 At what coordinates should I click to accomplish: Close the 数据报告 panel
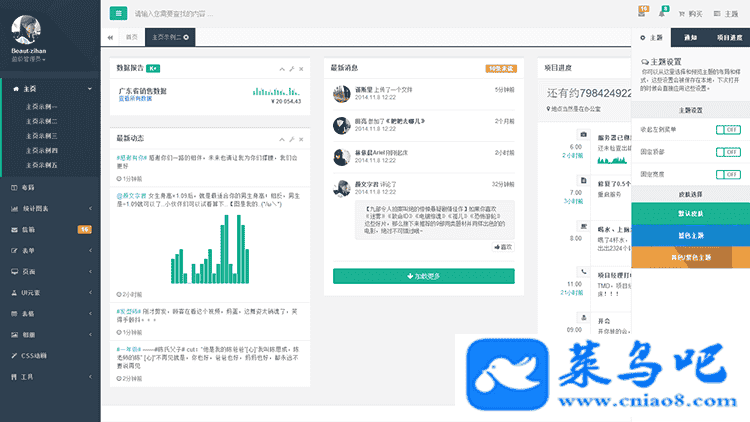pyautogui.click(x=301, y=69)
